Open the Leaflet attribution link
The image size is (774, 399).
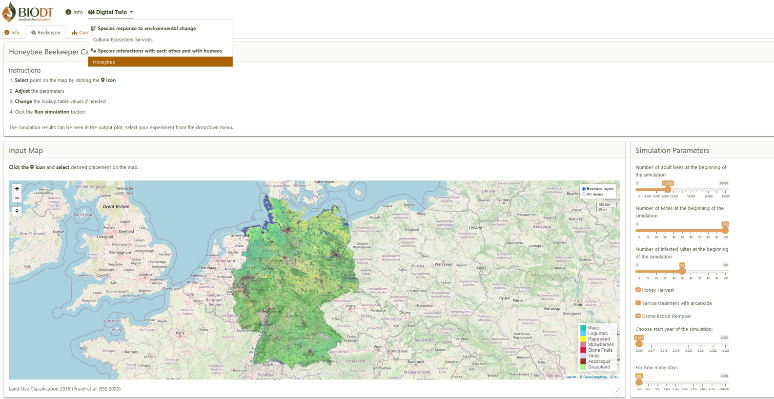571,377
